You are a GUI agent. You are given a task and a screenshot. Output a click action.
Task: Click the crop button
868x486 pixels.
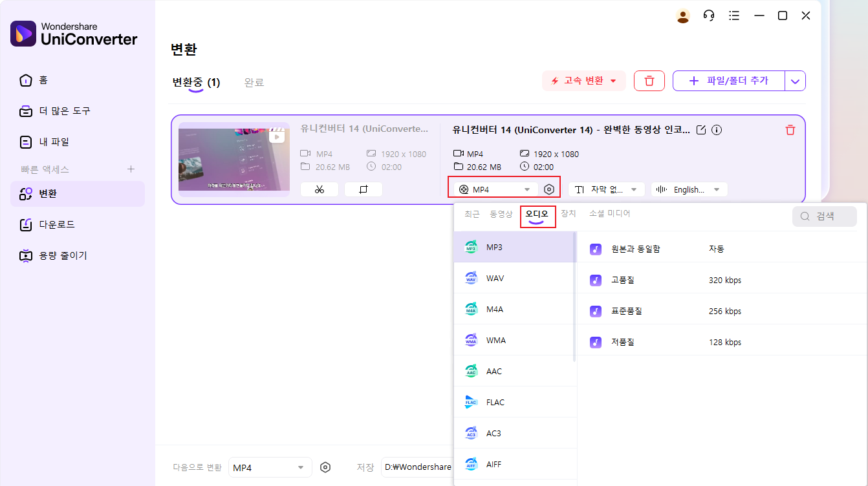pos(363,189)
